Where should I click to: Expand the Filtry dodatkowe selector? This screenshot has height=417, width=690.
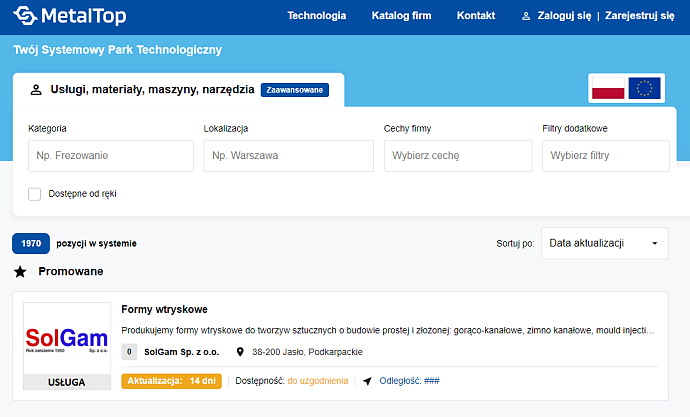(x=605, y=156)
